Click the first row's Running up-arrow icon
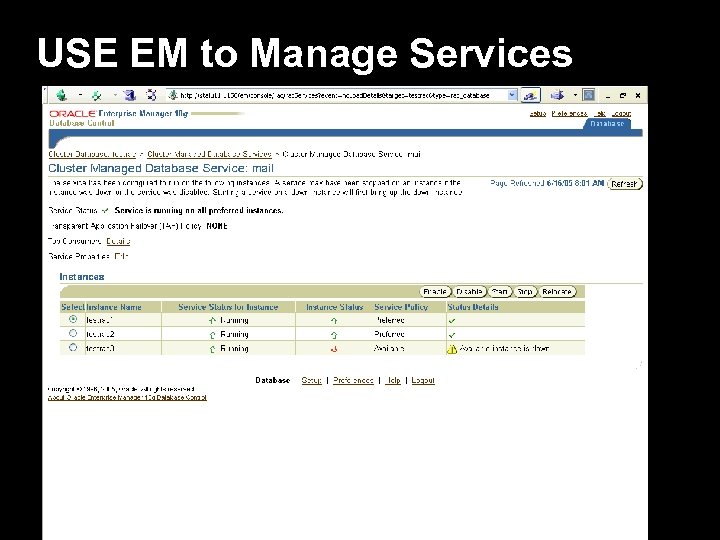Image resolution: width=720 pixels, height=540 pixels. (212, 321)
